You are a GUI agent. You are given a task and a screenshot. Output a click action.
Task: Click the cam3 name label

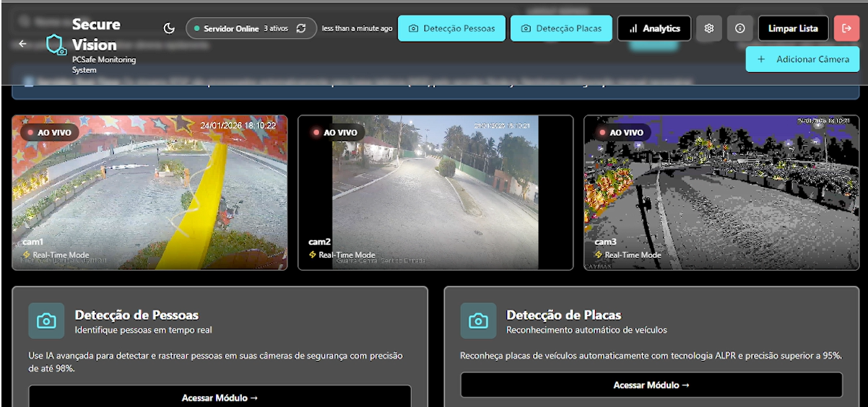click(605, 242)
